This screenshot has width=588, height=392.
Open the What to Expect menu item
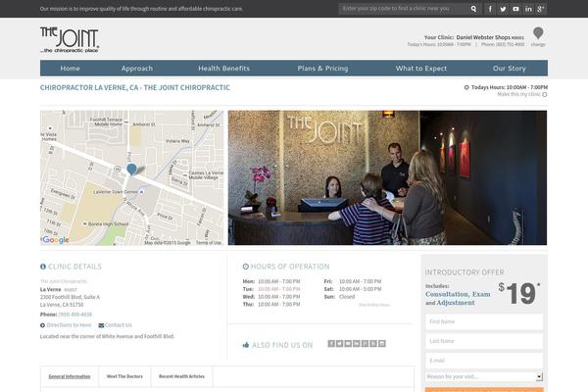(421, 69)
